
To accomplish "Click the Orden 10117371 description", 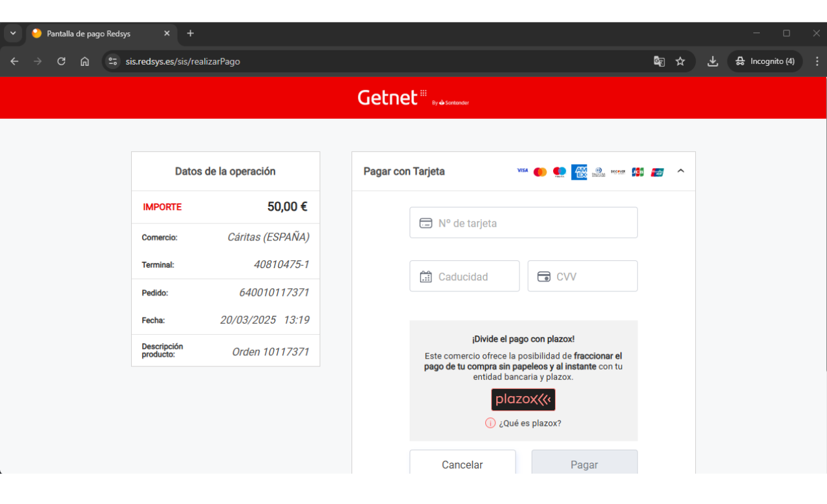I will [x=271, y=352].
